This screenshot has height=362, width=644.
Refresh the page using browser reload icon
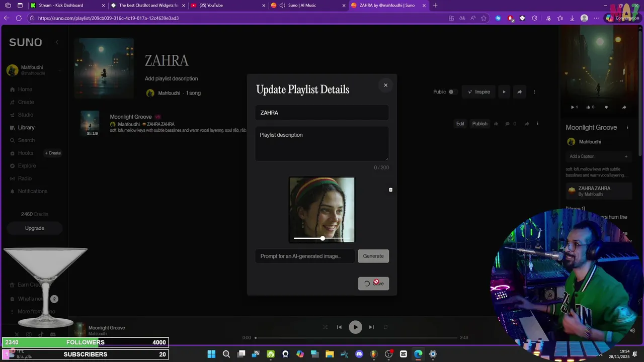coord(19,18)
